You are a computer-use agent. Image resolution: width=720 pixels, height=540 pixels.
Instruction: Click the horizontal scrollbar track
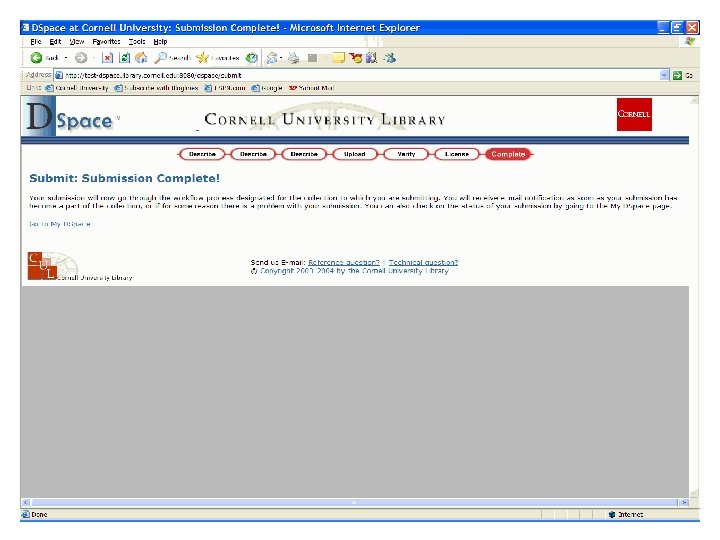click(354, 502)
